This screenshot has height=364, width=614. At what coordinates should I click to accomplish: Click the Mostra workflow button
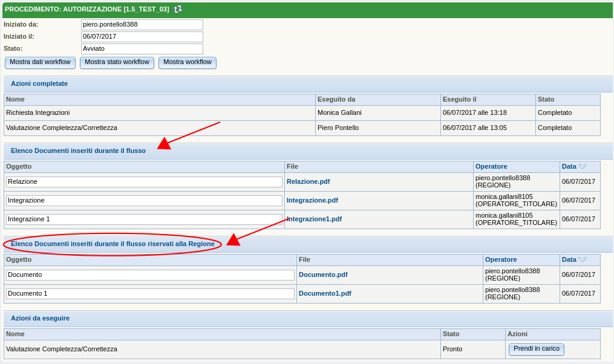coord(187,62)
